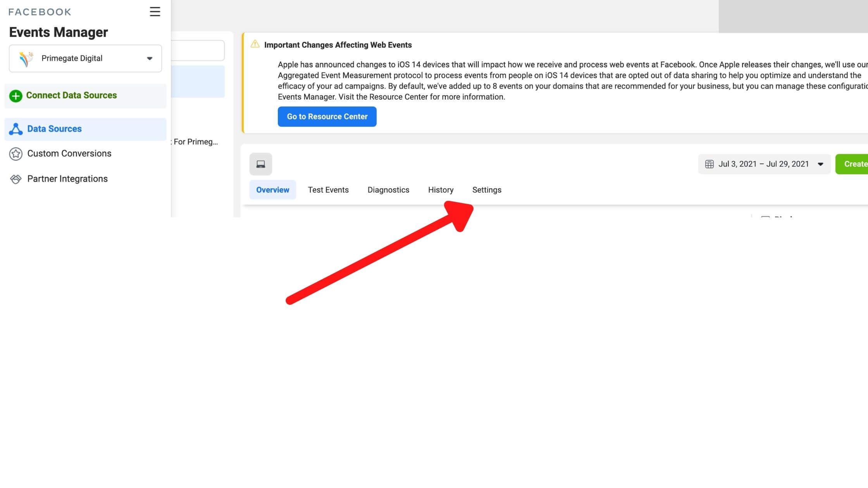Switch to the Test Events tab
This screenshot has height=488, width=868.
[x=328, y=190]
